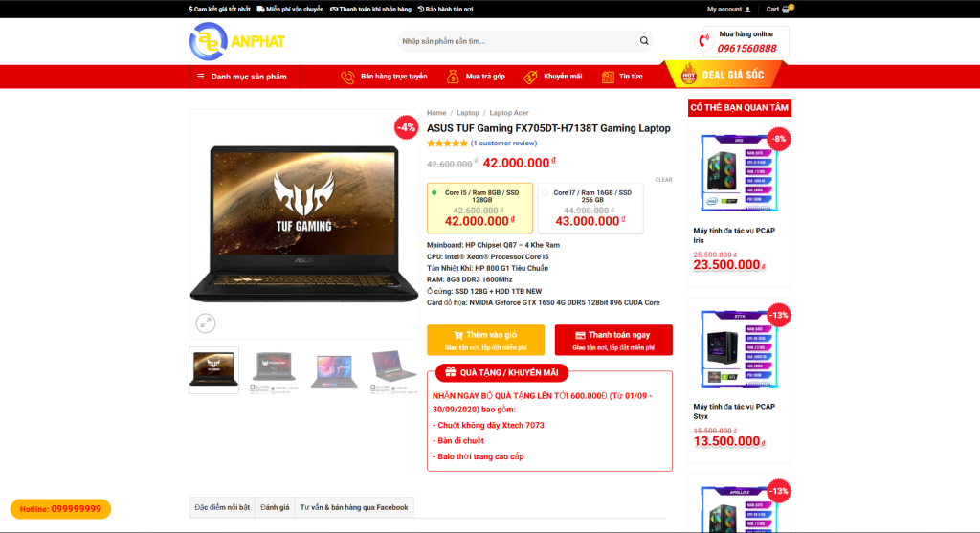
Task: Open the Tin tức news icon
Action: [x=608, y=77]
